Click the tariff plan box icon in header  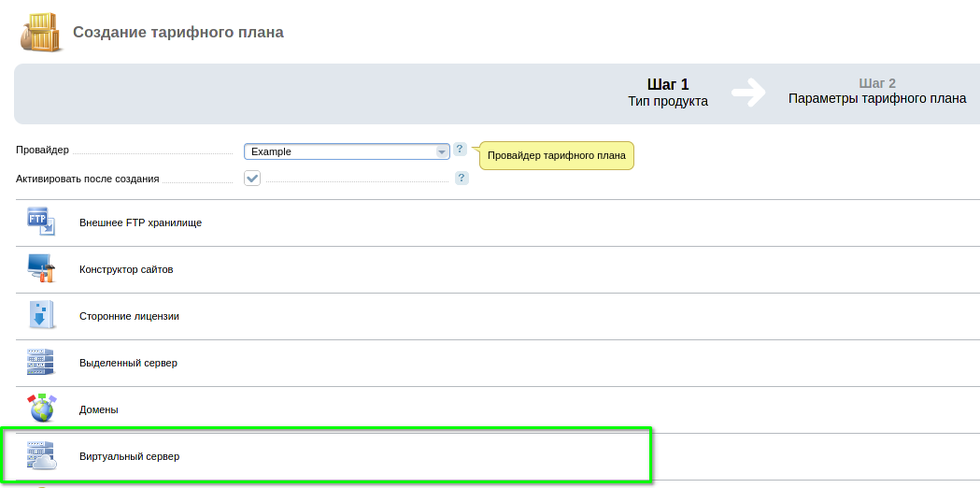pyautogui.click(x=39, y=33)
